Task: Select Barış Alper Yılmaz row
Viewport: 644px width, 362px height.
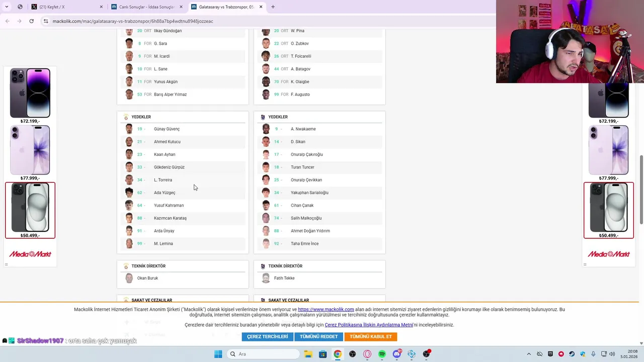Action: [183, 95]
